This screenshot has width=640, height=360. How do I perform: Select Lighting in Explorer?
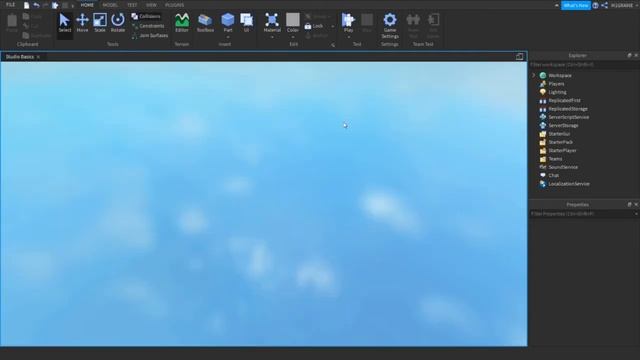click(557, 92)
